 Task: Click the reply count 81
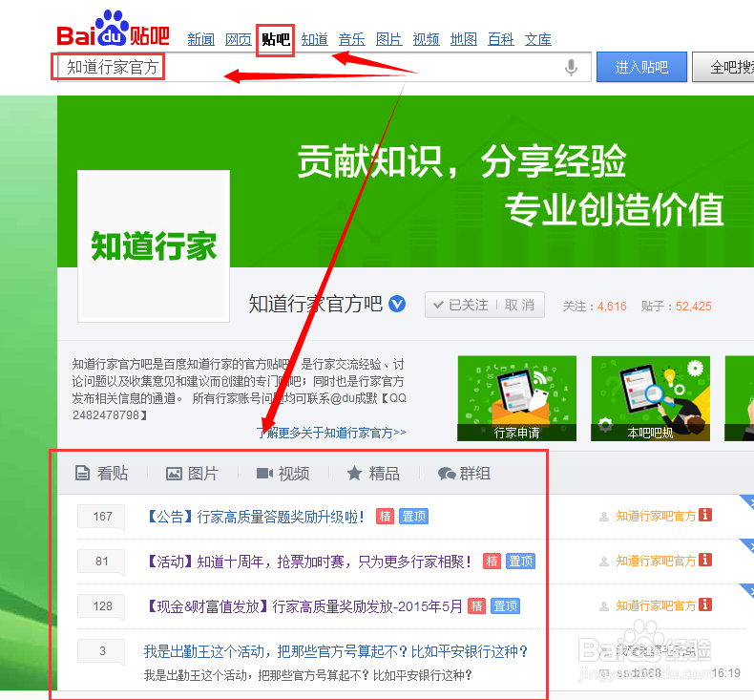(102, 561)
